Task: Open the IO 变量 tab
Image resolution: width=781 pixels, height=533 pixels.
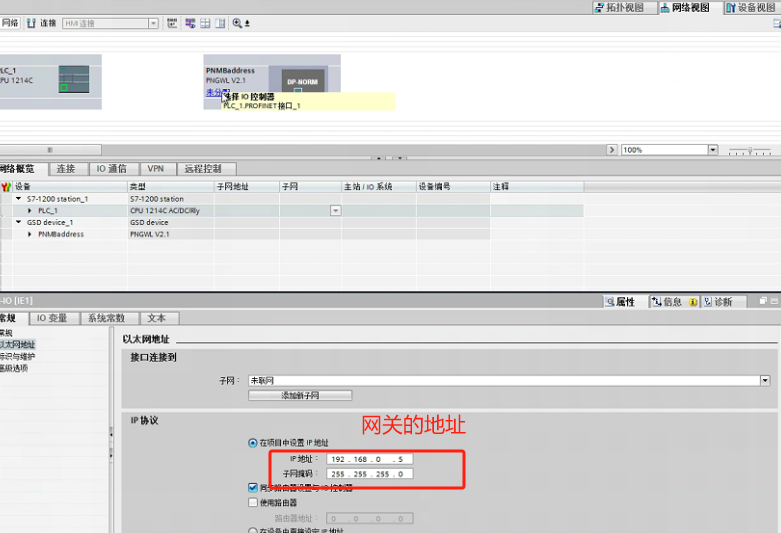Action: pyautogui.click(x=52, y=318)
